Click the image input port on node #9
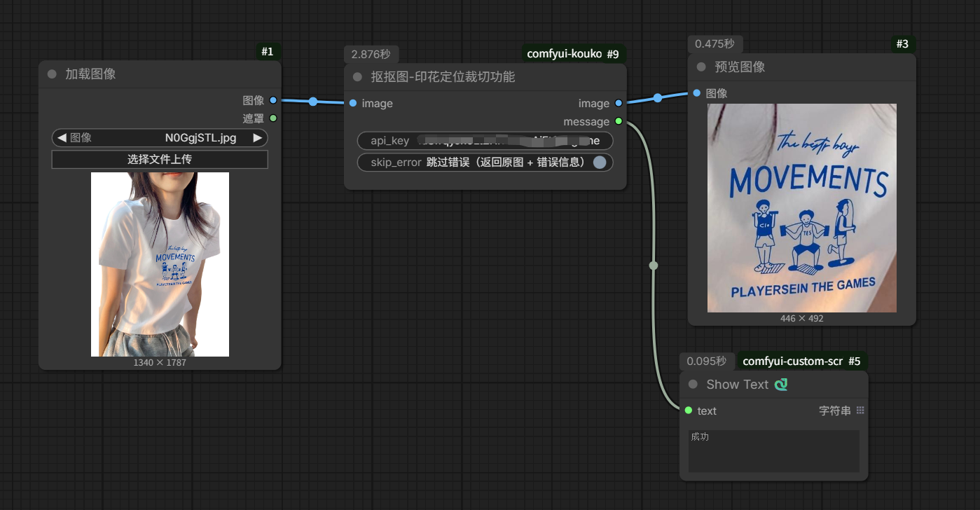 [x=352, y=103]
